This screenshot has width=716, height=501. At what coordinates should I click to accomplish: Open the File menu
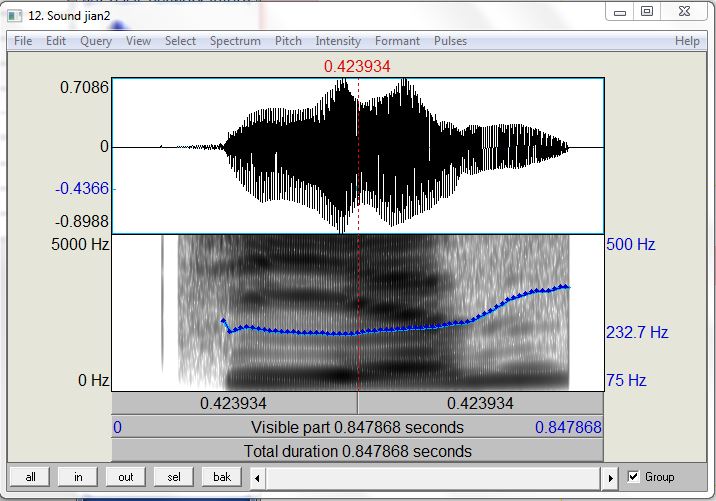coord(23,41)
